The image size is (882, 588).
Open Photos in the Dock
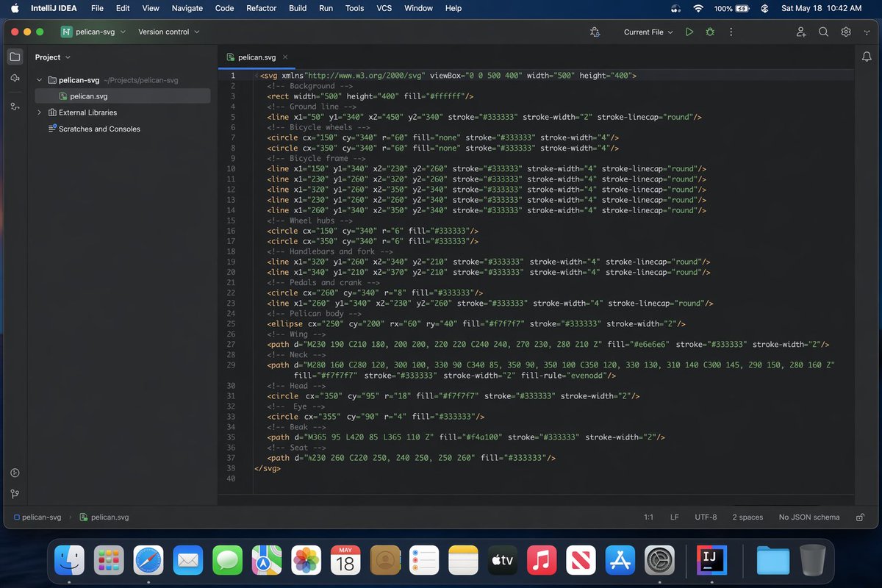pos(306,561)
